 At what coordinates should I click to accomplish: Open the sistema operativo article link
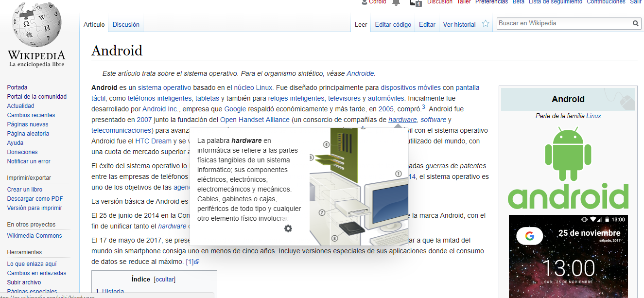pos(164,88)
